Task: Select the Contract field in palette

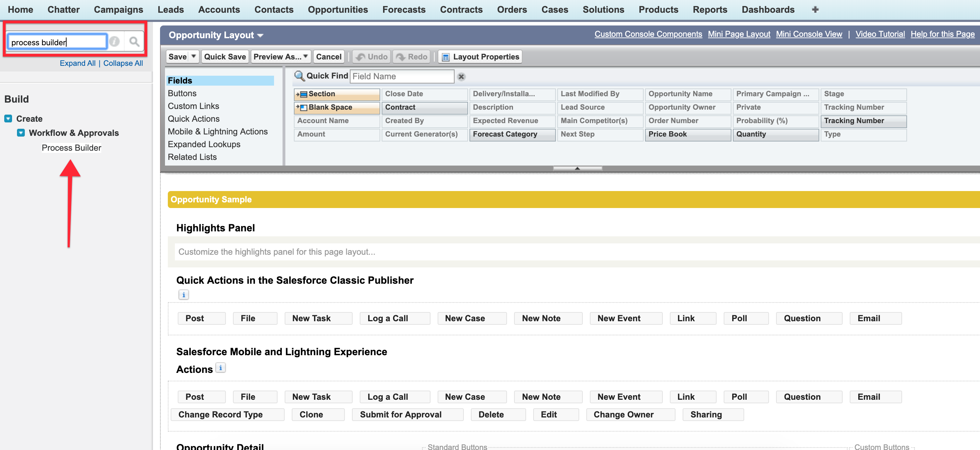Action: click(424, 108)
